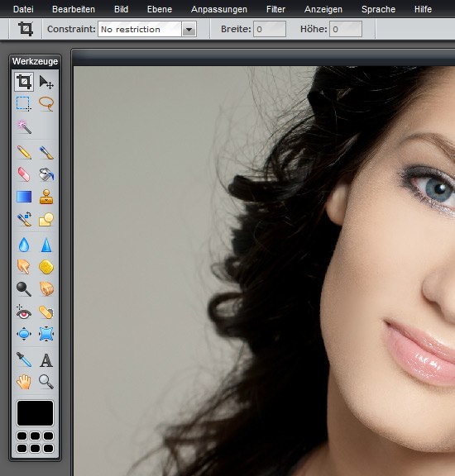Select the Eraser tool
Image resolution: width=455 pixels, height=476 pixels.
[x=24, y=174]
